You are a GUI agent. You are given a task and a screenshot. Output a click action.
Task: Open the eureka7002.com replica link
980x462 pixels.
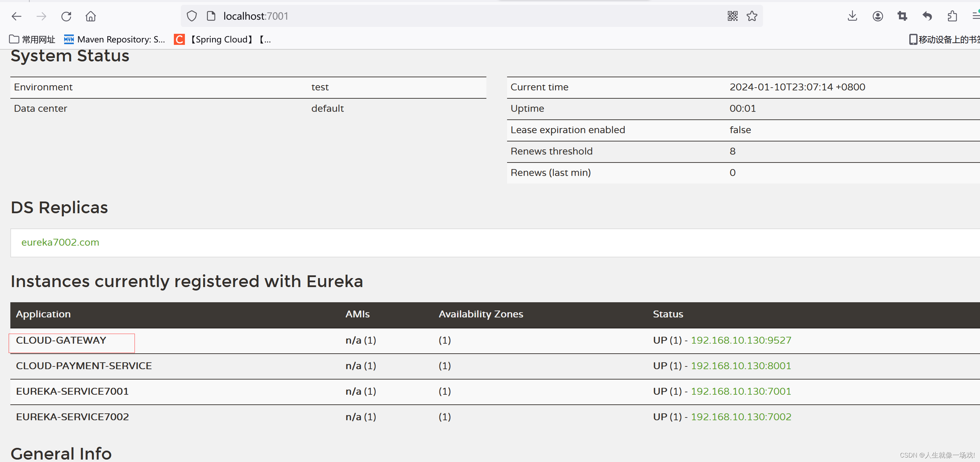(x=60, y=242)
